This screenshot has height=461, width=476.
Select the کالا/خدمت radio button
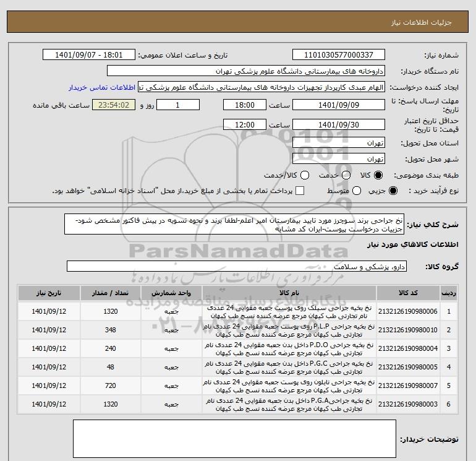click(305, 175)
